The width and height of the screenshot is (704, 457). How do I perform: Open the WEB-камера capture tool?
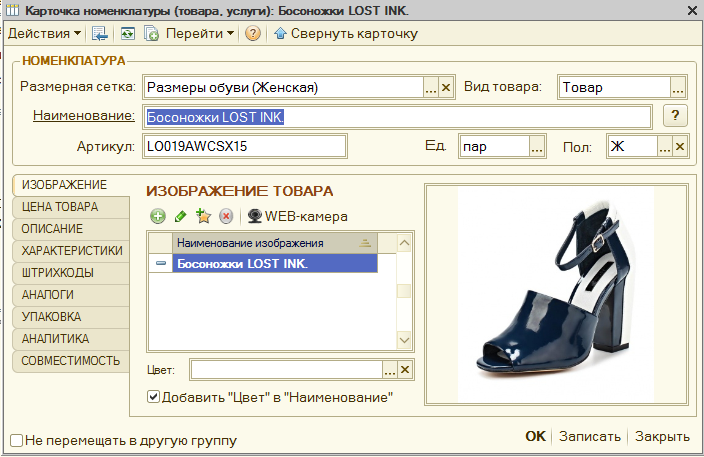pos(298,216)
